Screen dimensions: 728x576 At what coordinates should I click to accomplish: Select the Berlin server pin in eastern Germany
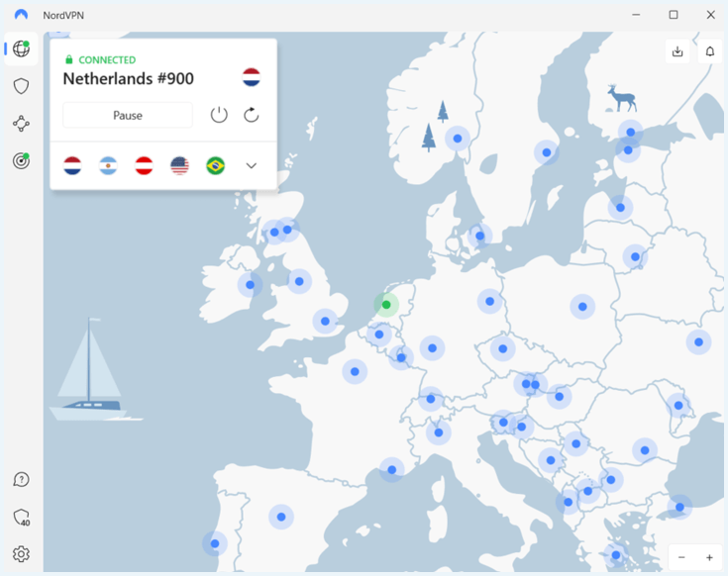click(x=489, y=302)
